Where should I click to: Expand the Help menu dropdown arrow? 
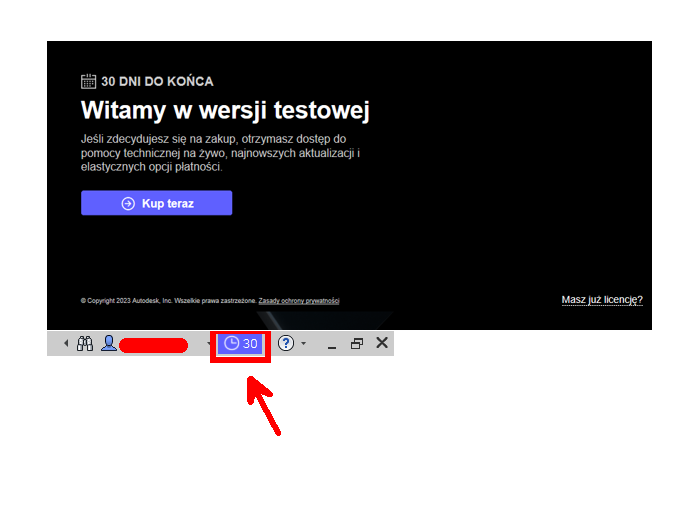click(304, 344)
